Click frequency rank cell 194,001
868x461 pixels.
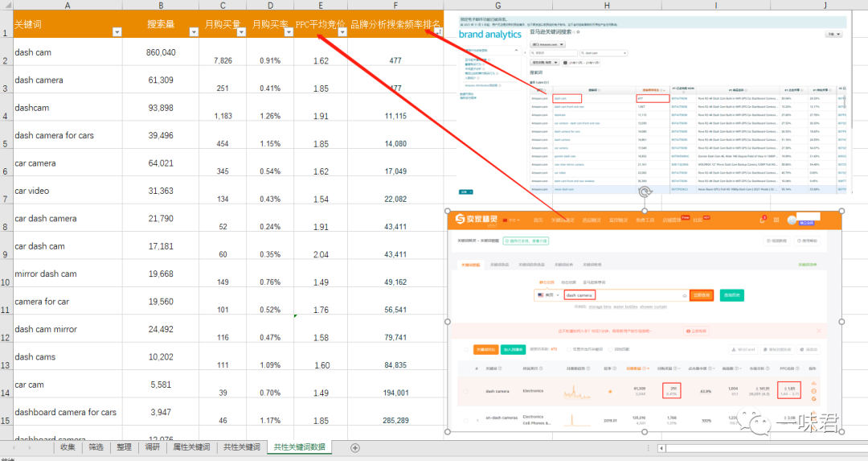(x=395, y=385)
